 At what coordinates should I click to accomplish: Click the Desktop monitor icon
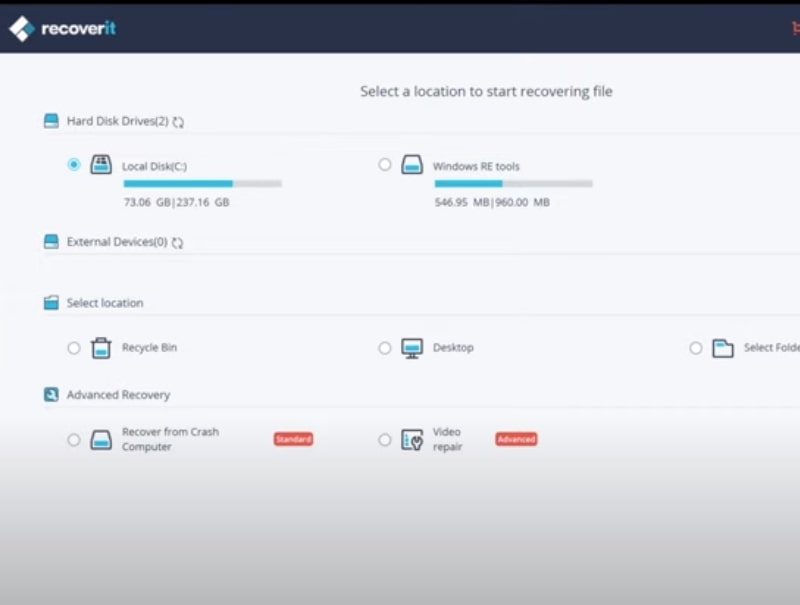pyautogui.click(x=412, y=348)
